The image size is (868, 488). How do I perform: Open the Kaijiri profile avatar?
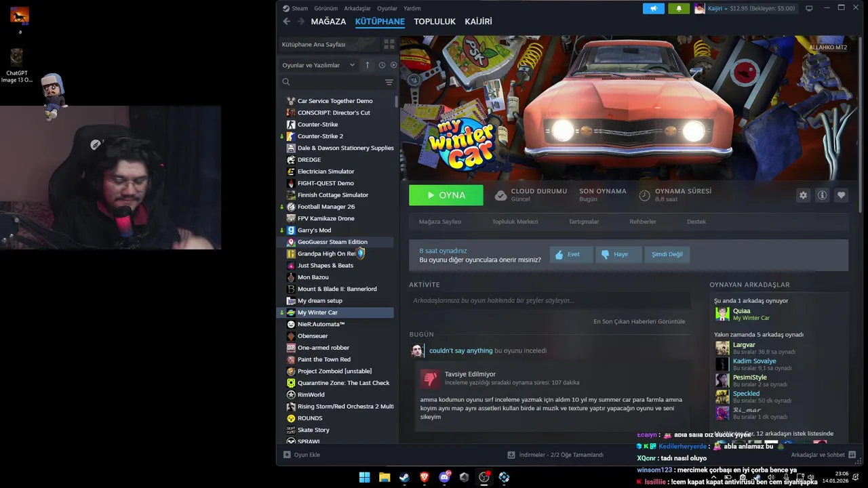point(700,9)
